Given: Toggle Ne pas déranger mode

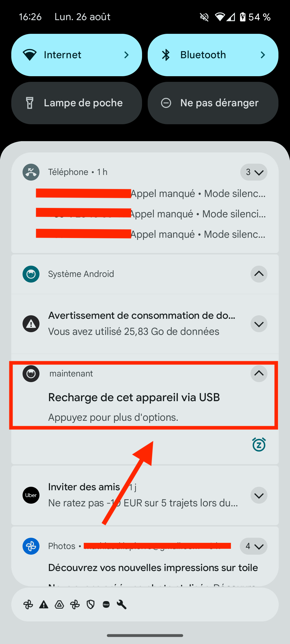Looking at the screenshot, I should (x=213, y=103).
